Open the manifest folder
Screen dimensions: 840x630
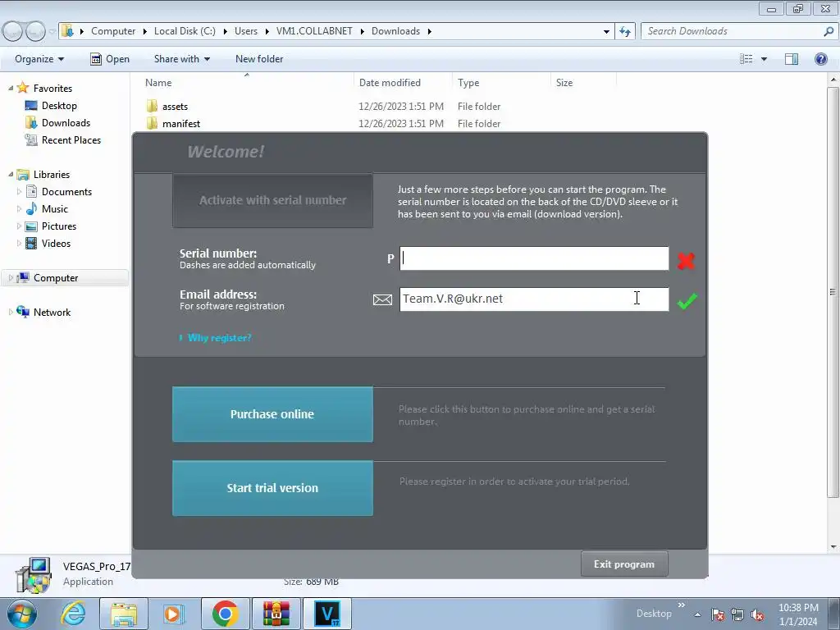pyautogui.click(x=181, y=124)
